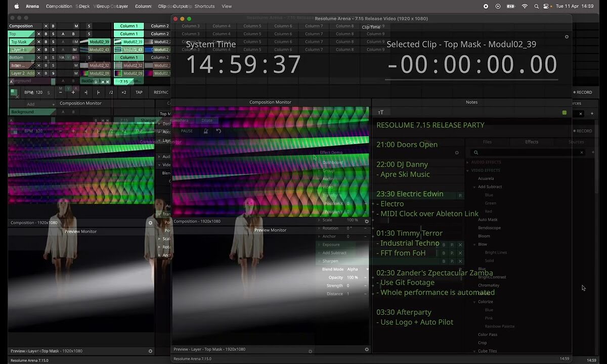
Task: Click the BPM plus button
Action: tap(73, 93)
